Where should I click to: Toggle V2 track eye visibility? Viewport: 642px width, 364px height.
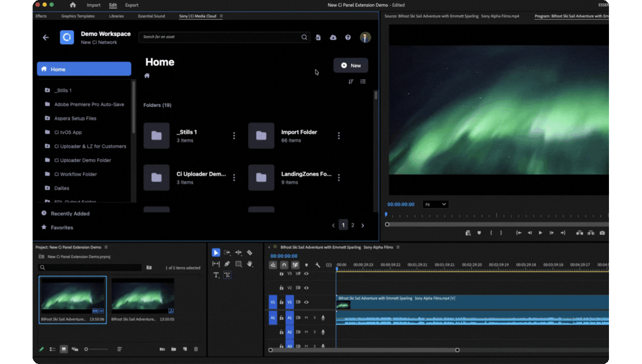306,288
